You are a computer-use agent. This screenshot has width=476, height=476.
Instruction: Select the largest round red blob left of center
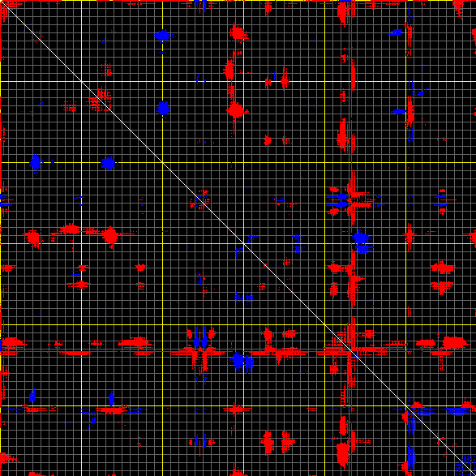110,235
